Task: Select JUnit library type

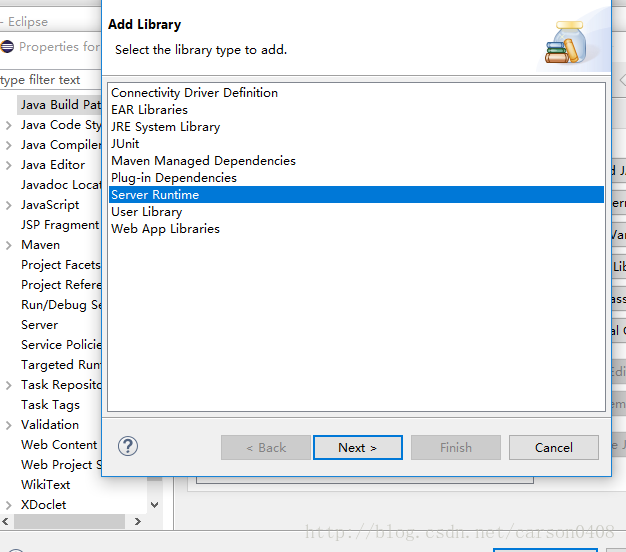Action: click(x=356, y=144)
